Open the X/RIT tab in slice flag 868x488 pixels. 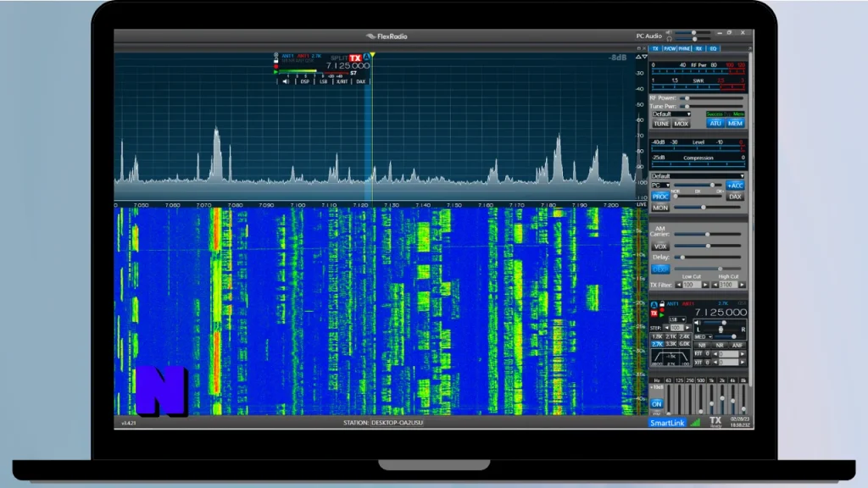coord(342,81)
